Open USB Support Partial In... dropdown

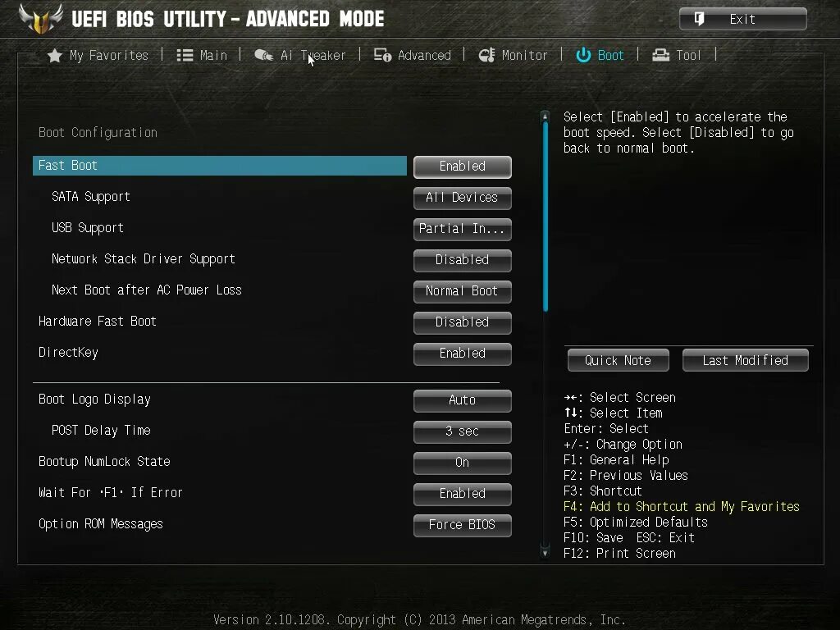(x=463, y=229)
